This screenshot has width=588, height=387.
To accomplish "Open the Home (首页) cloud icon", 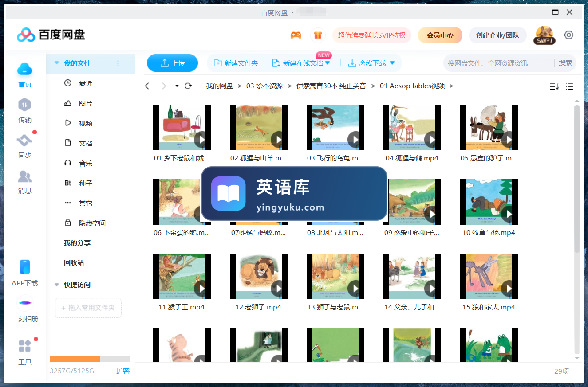I will point(25,69).
